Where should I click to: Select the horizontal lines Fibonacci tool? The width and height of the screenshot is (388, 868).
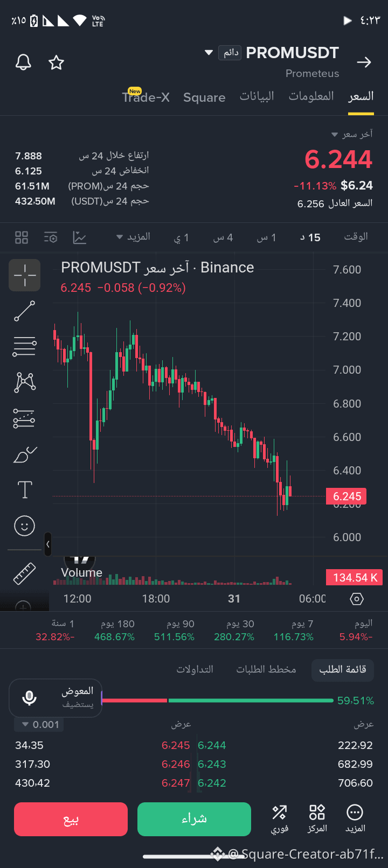(24, 347)
